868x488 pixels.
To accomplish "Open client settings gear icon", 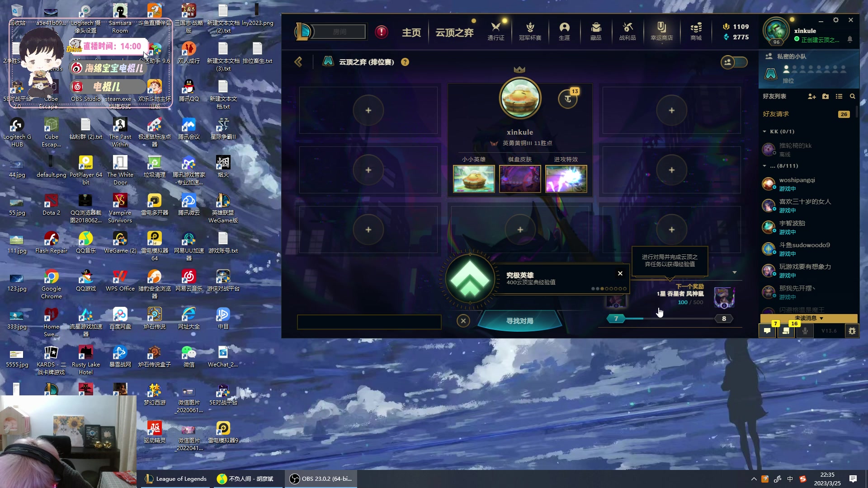I will (x=836, y=20).
